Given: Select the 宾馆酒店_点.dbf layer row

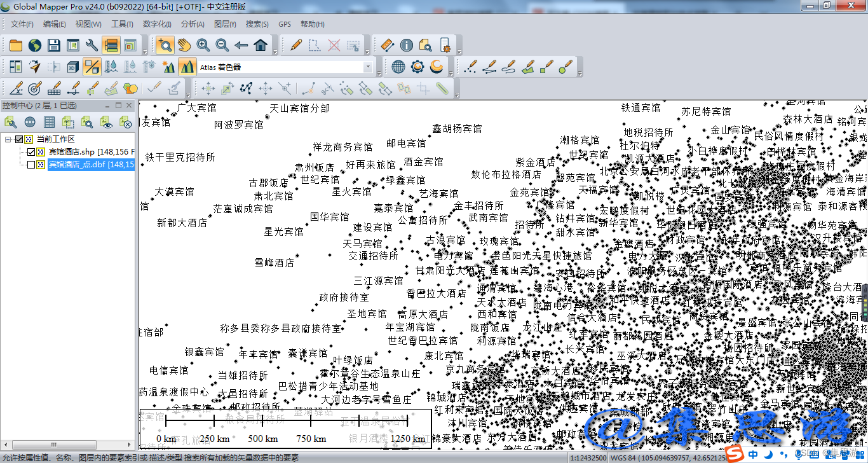Looking at the screenshot, I should [x=91, y=165].
